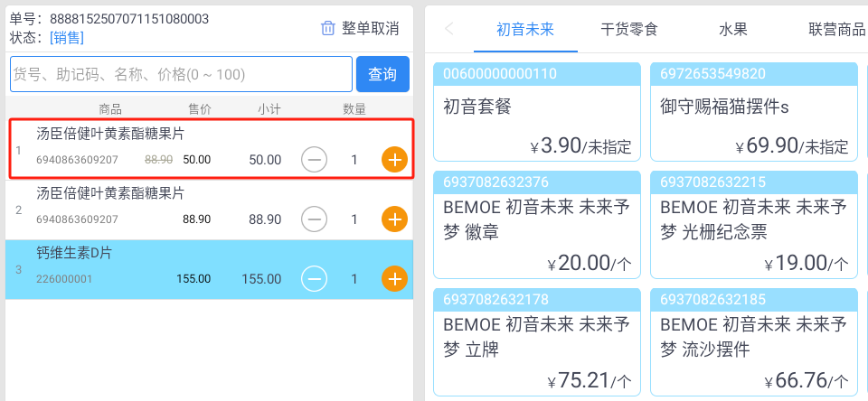Viewport: 868px width, 401px height.
Task: Click the 查询 search button
Action: pyautogui.click(x=382, y=74)
